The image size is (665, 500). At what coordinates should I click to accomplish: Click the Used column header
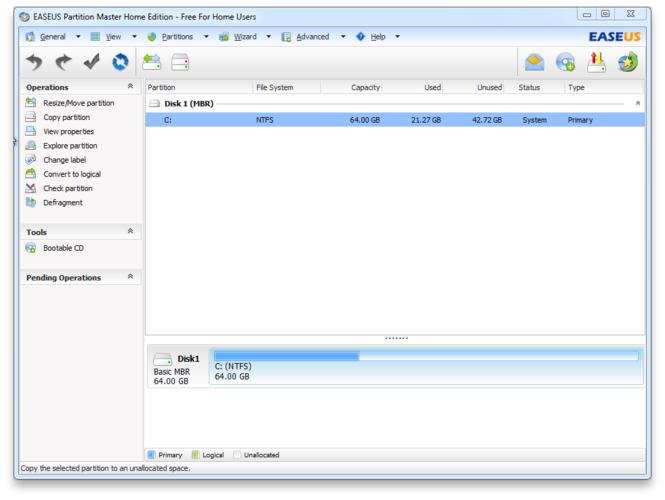pos(413,87)
